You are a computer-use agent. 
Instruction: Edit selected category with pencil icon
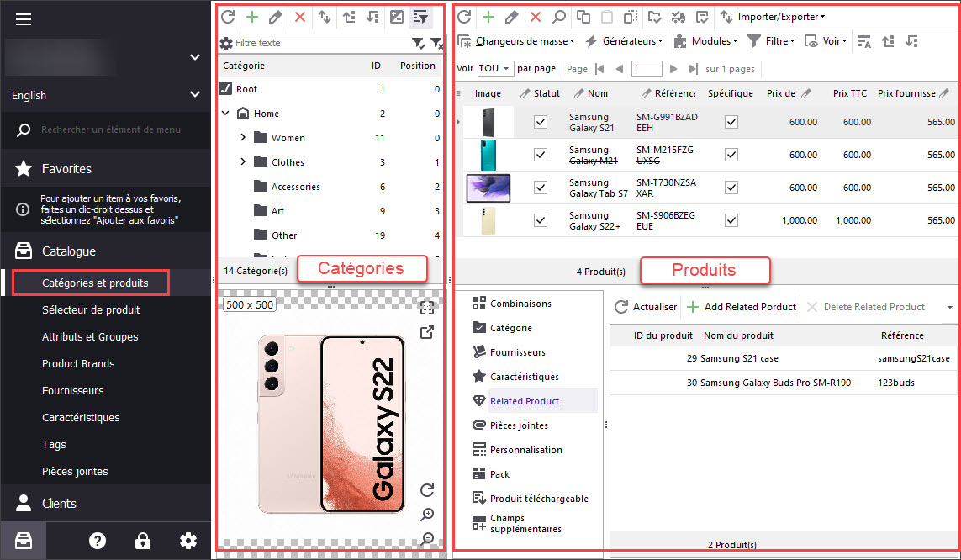(x=276, y=17)
